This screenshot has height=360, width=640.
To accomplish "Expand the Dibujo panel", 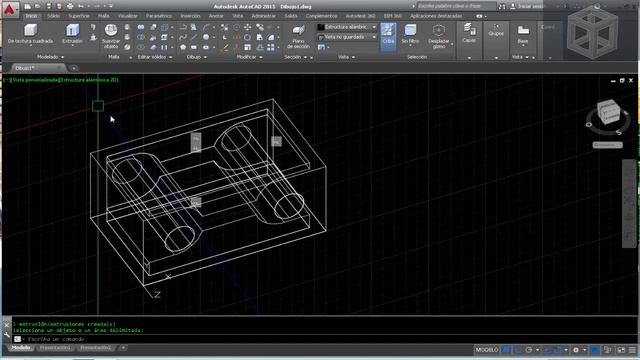I will click(x=197, y=57).
